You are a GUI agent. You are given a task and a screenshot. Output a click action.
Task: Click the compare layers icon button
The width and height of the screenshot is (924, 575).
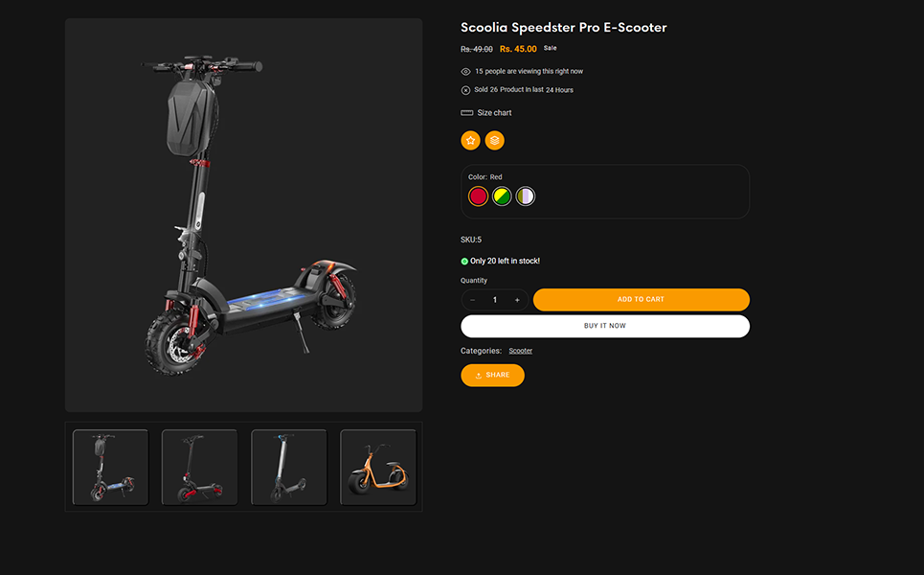(x=494, y=140)
